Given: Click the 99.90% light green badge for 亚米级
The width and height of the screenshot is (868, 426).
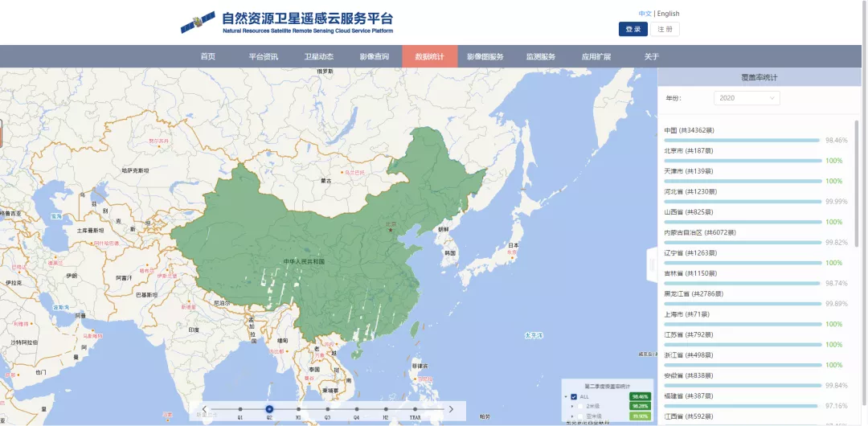Looking at the screenshot, I should [640, 416].
